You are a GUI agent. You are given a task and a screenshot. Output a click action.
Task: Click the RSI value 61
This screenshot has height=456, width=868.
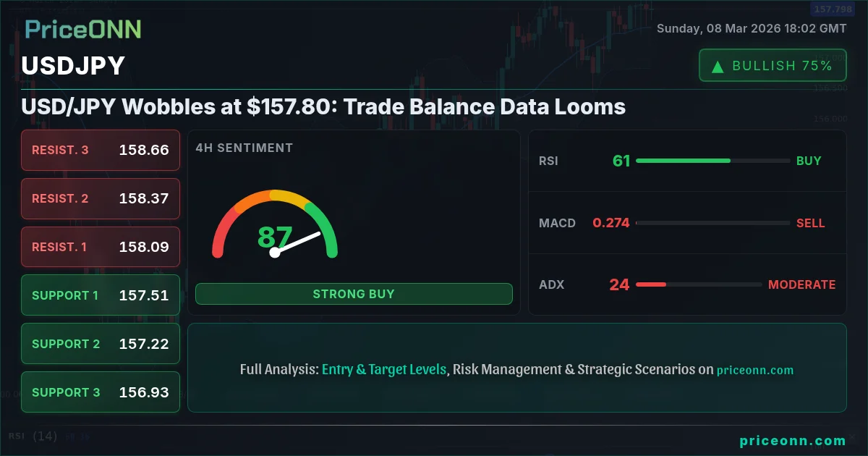click(621, 161)
